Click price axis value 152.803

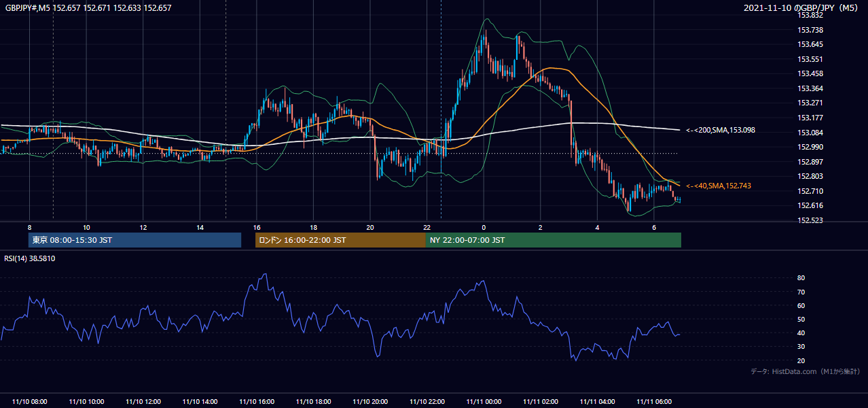tap(810, 176)
